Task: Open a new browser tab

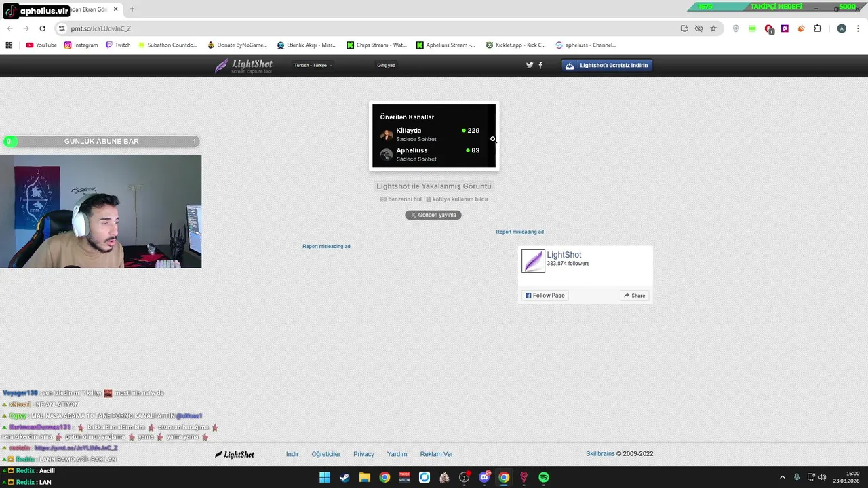Action: tap(132, 9)
